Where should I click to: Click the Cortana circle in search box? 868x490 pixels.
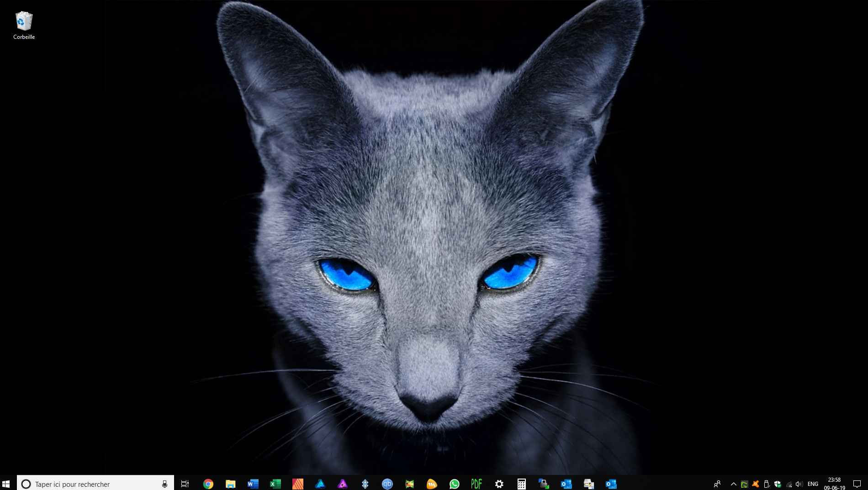[x=26, y=484]
